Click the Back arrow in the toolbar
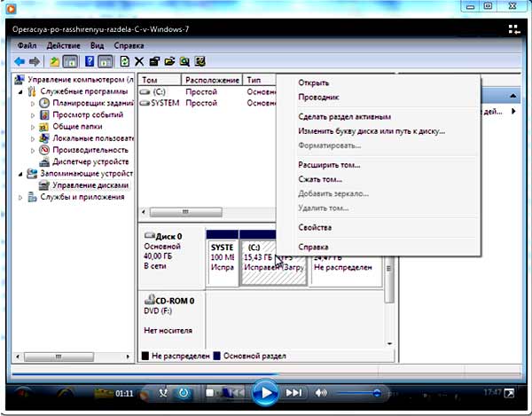The image size is (532, 416). 20,61
